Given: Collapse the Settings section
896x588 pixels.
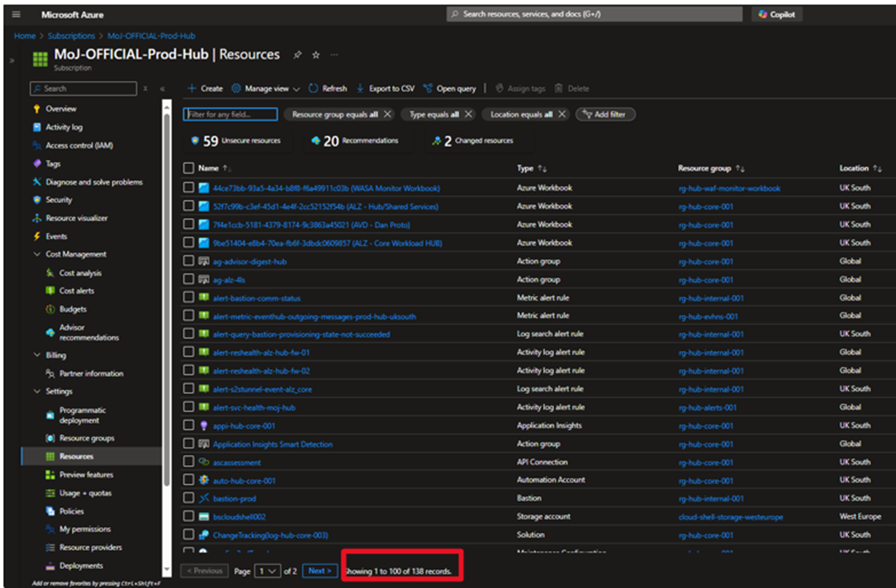Looking at the screenshot, I should point(37,391).
